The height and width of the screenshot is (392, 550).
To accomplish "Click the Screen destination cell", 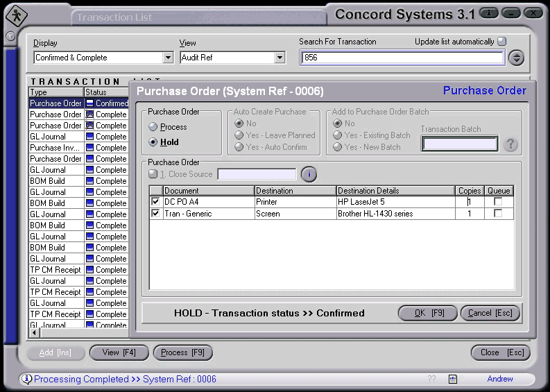I will (295, 214).
